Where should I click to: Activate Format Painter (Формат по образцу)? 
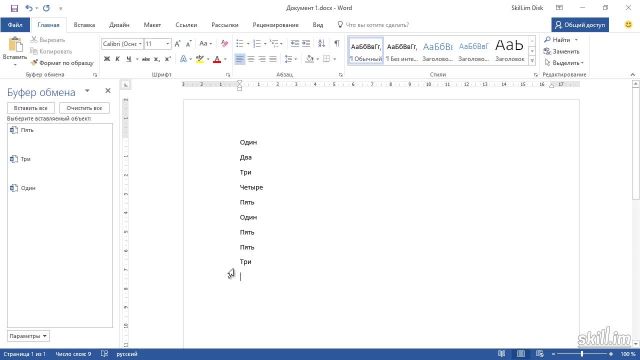pos(62,63)
